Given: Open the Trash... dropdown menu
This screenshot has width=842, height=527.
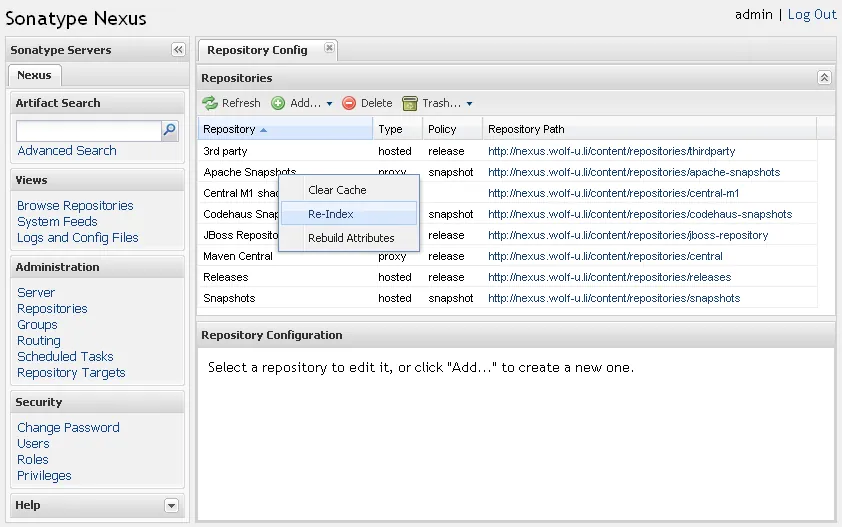Looking at the screenshot, I should pyautogui.click(x=437, y=103).
